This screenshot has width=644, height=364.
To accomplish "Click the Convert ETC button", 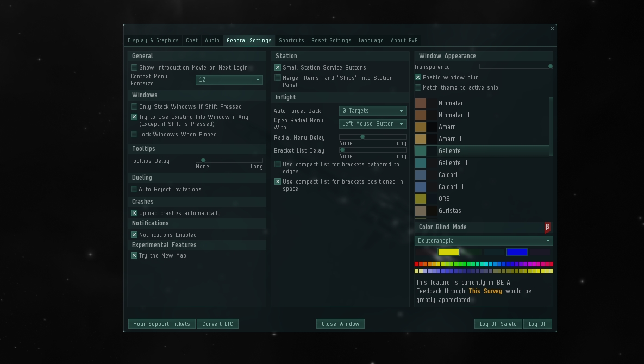I will [x=218, y=324].
